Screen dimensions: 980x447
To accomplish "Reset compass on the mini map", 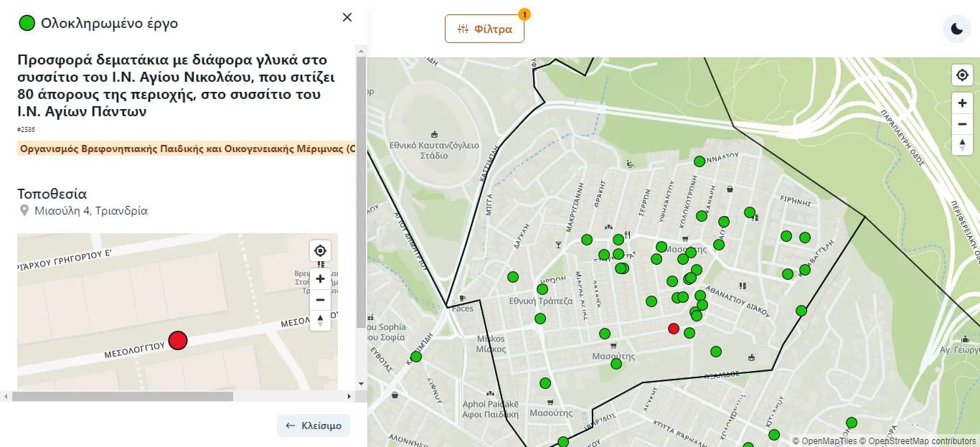I will tap(320, 320).
